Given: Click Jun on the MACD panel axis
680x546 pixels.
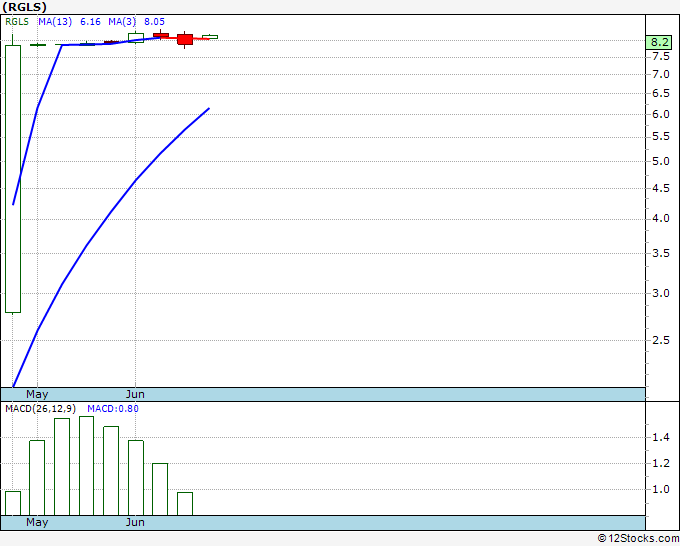Looking at the screenshot, I should point(135,522).
